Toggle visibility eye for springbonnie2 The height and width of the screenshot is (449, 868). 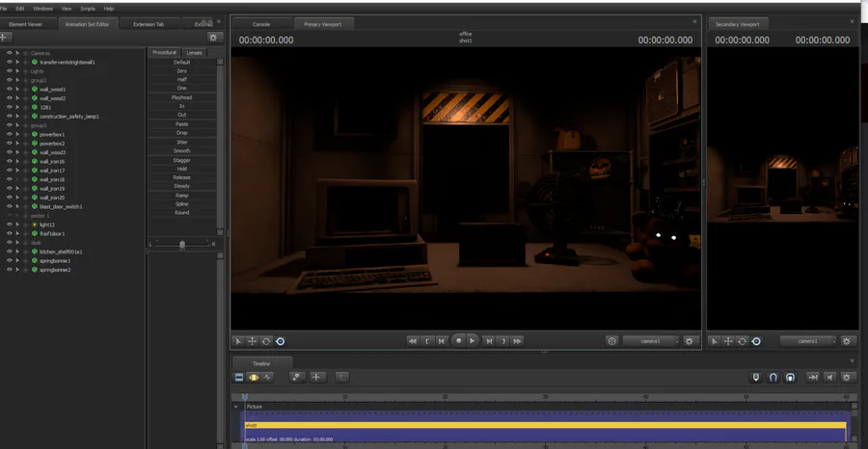pos(9,270)
